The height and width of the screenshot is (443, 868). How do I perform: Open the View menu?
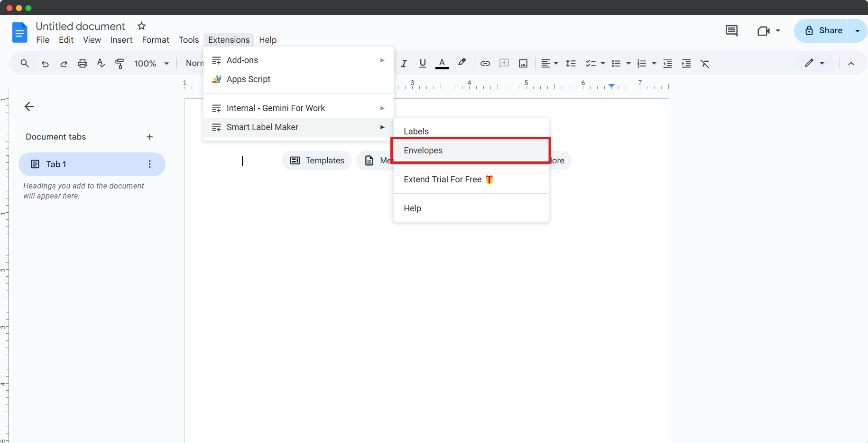(x=92, y=40)
